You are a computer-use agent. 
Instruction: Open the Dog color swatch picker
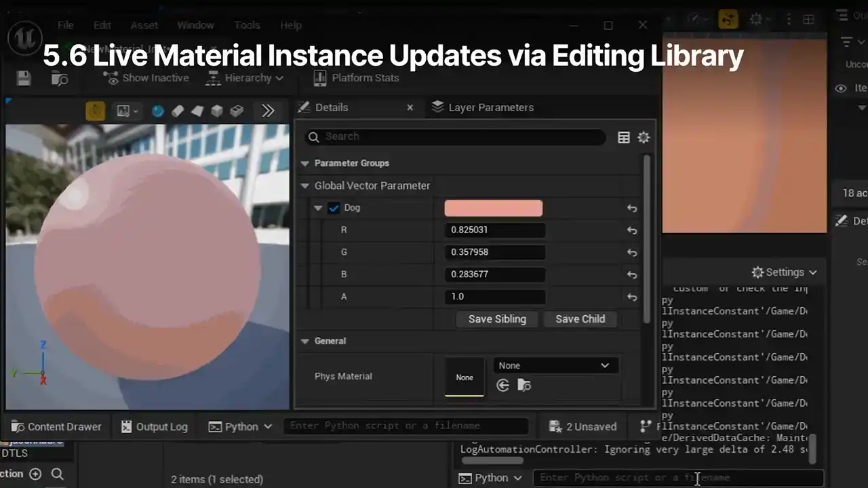pyautogui.click(x=493, y=208)
